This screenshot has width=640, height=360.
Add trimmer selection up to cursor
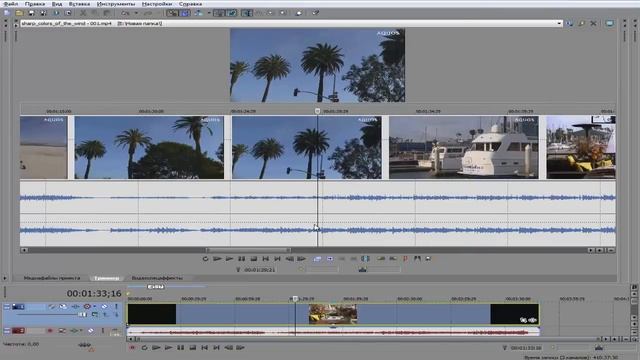(330, 259)
